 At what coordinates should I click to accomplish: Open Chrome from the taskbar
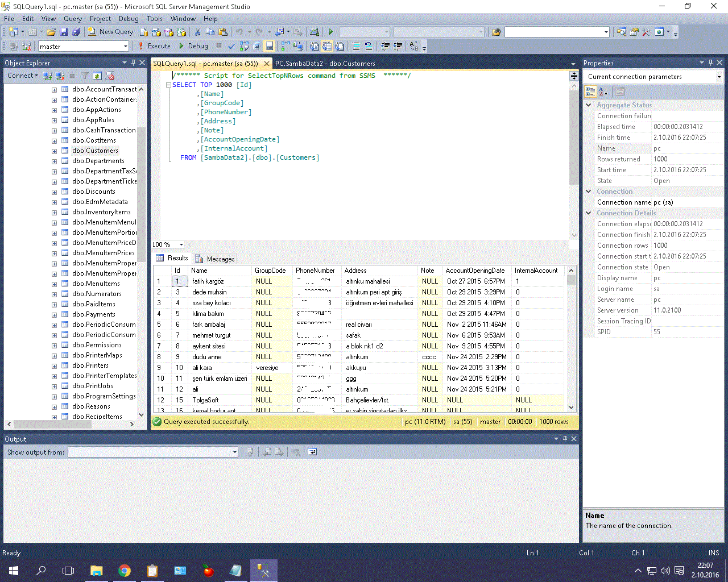tap(125, 570)
